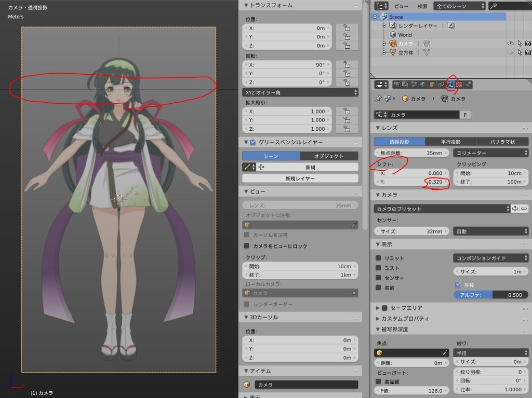
Task: Open the Physics properties tab icon
Action: 468,85
